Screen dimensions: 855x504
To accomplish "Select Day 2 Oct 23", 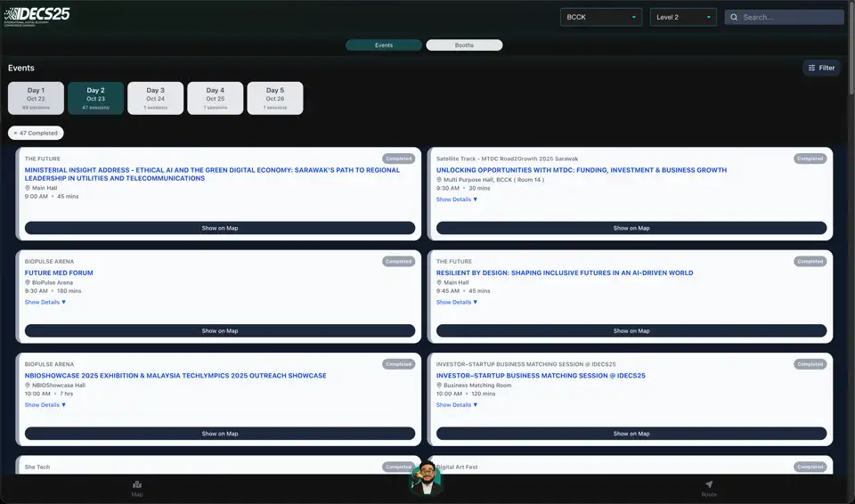I will tap(95, 98).
